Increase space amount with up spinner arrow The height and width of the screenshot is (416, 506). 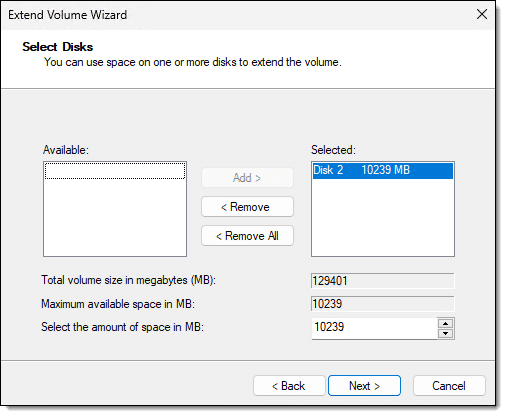(445, 323)
